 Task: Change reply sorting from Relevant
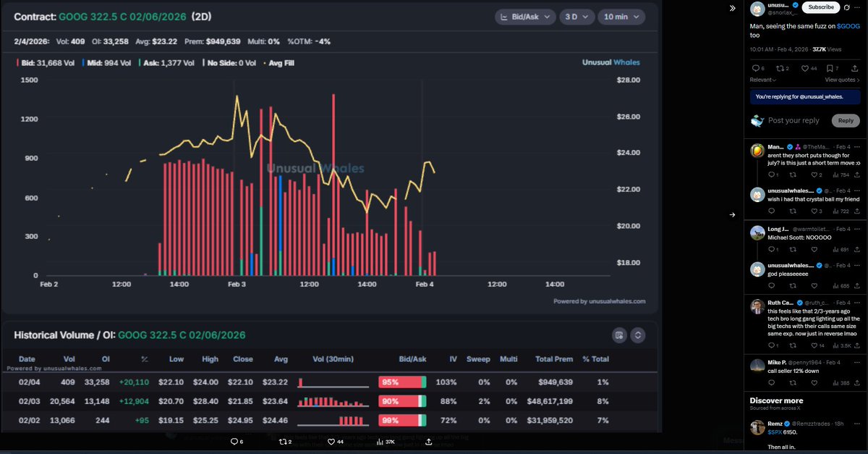click(764, 80)
